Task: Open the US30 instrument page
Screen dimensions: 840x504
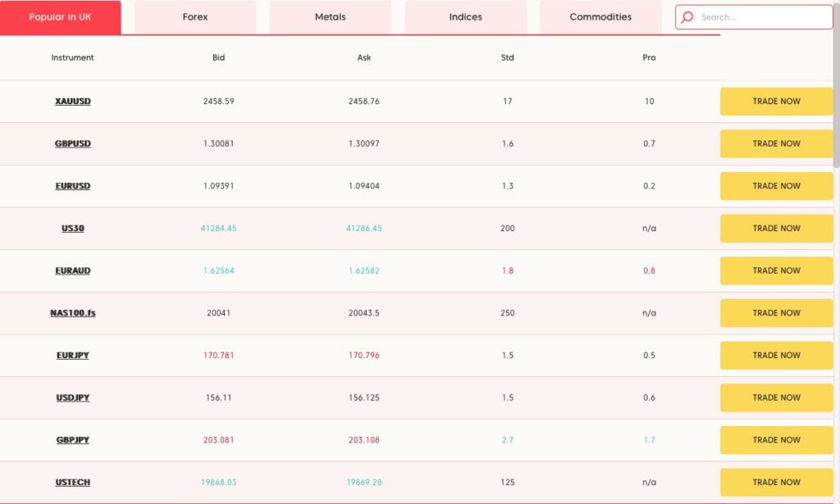Action: point(72,228)
